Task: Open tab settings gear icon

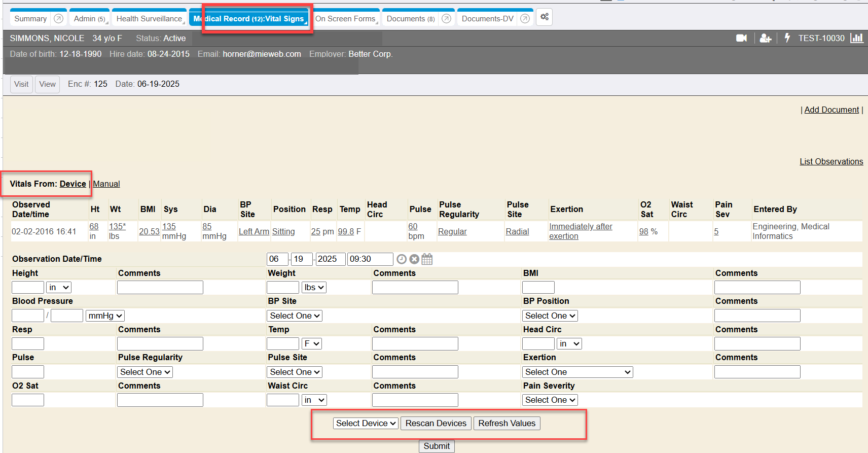Action: click(x=544, y=17)
